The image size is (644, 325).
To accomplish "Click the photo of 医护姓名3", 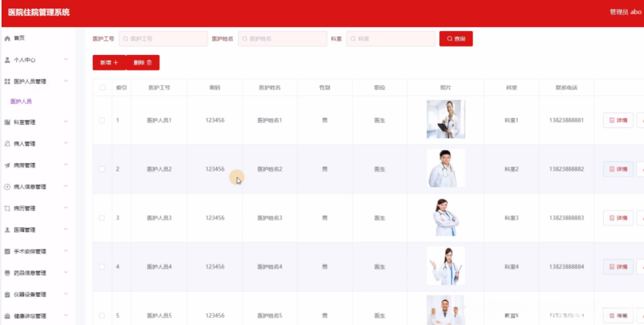I will [x=446, y=217].
